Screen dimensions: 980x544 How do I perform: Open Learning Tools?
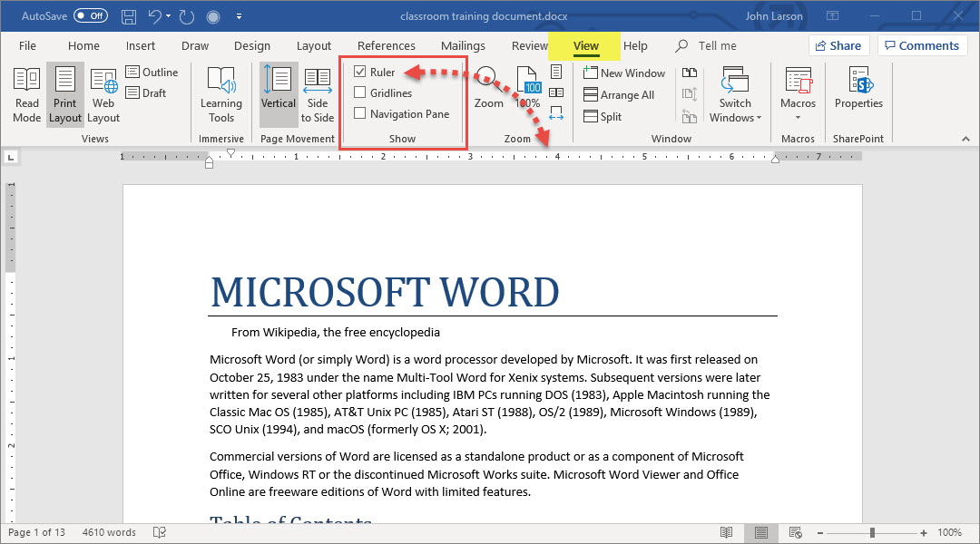tap(221, 94)
